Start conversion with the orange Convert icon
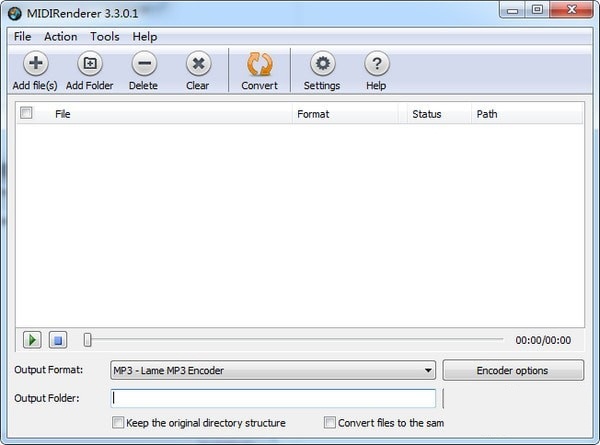The width and height of the screenshot is (600, 445). click(259, 64)
